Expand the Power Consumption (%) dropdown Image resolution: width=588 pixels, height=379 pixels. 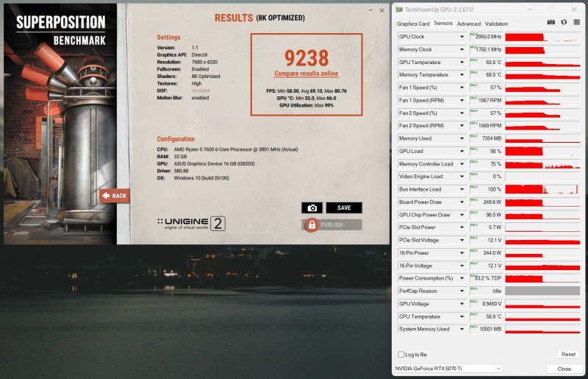coord(462,278)
